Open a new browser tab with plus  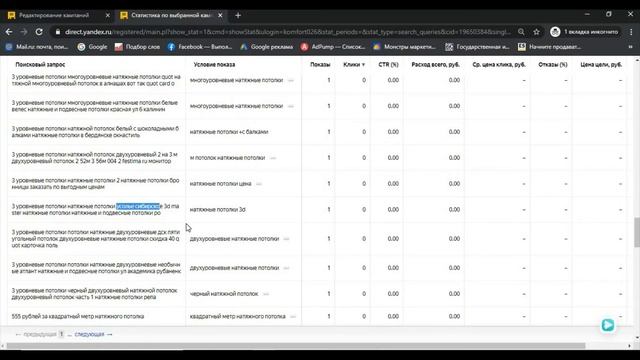point(238,16)
